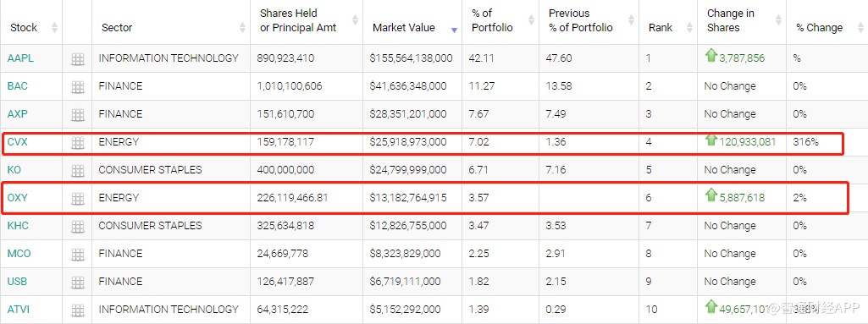Click previous portfolio percentage 47.60
The height and width of the screenshot is (324, 868).
coord(559,58)
